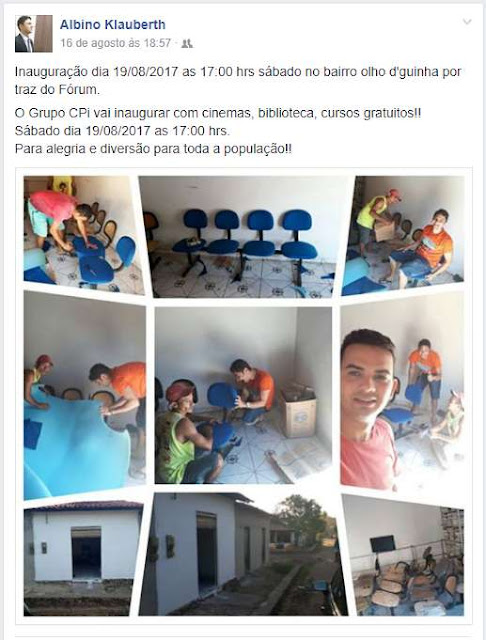Image resolution: width=486 pixels, height=640 pixels.
Task: Open photo of building side with tree behind
Action: coord(244,554)
